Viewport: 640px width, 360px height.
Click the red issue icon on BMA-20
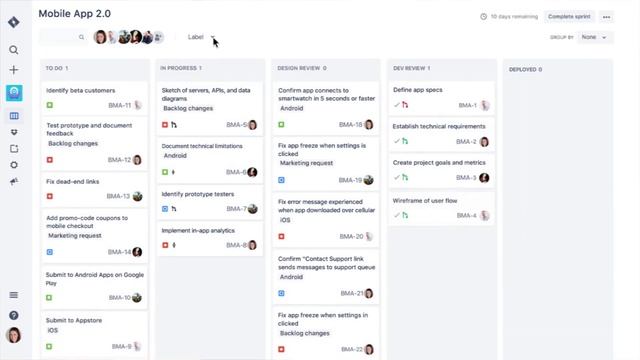(281, 236)
